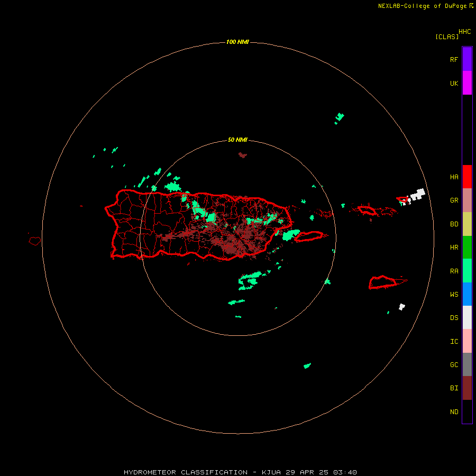Click the small white echo southeast of St. Croix
This screenshot has height=476, width=476.
pos(401,307)
